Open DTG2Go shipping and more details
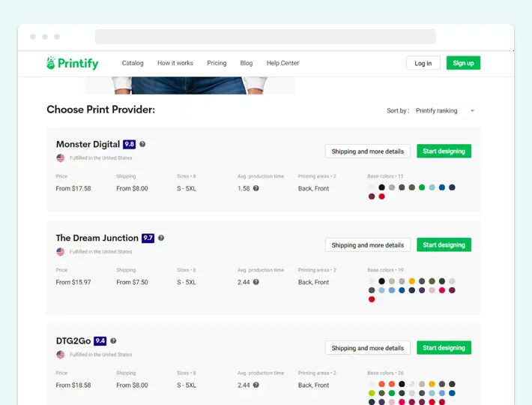 coord(367,348)
